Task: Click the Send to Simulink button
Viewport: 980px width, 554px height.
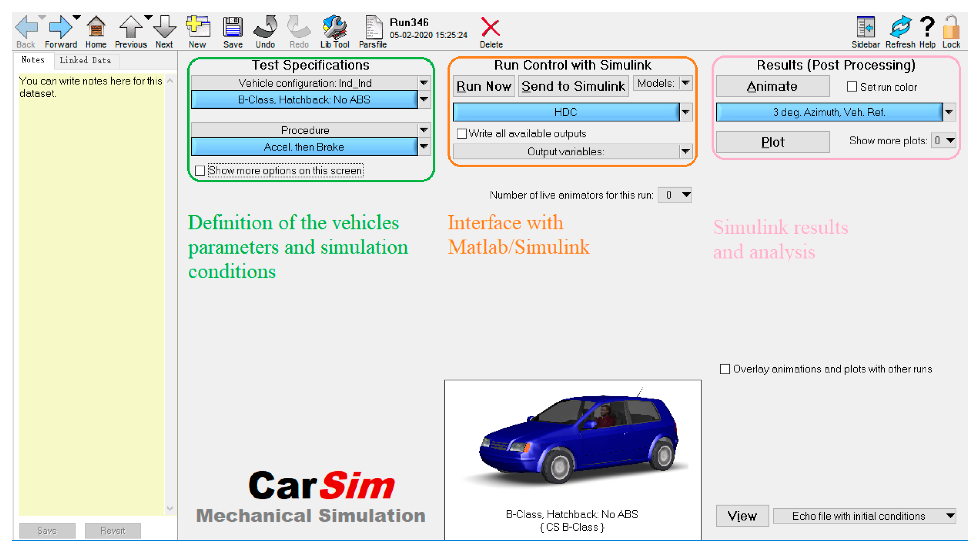Action: pos(573,86)
